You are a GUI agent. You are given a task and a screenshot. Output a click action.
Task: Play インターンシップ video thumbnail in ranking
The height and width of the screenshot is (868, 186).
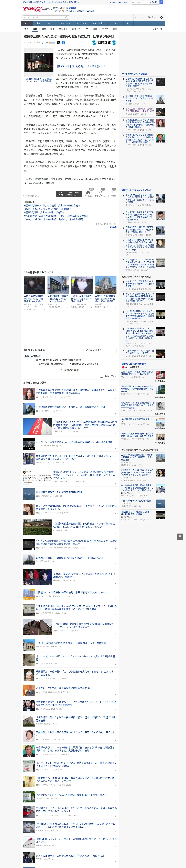160,284
